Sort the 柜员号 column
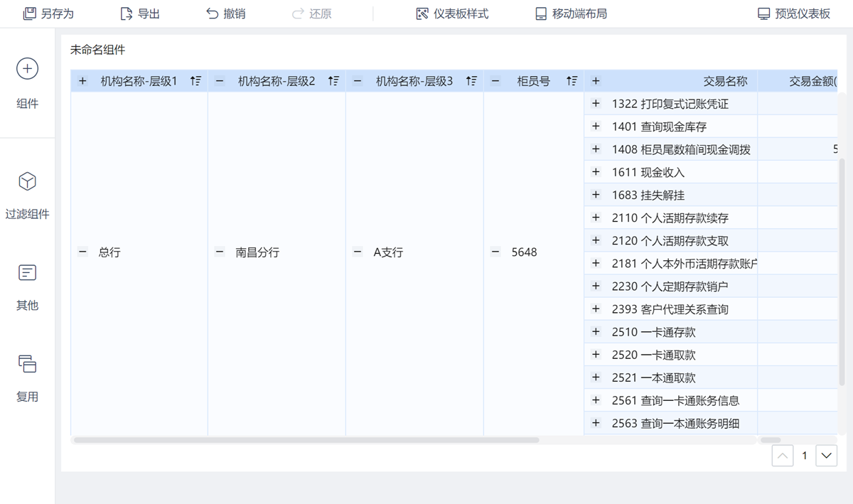Image resolution: width=853 pixels, height=504 pixels. tap(572, 81)
